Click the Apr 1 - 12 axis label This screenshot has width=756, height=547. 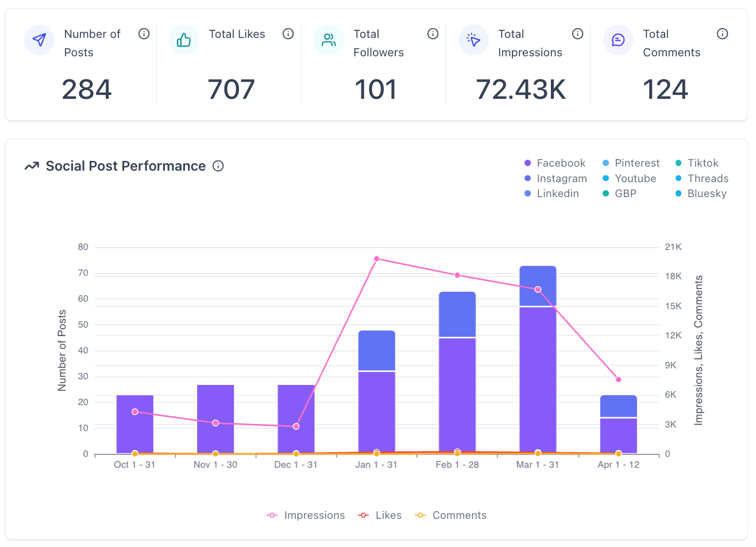[x=619, y=465]
